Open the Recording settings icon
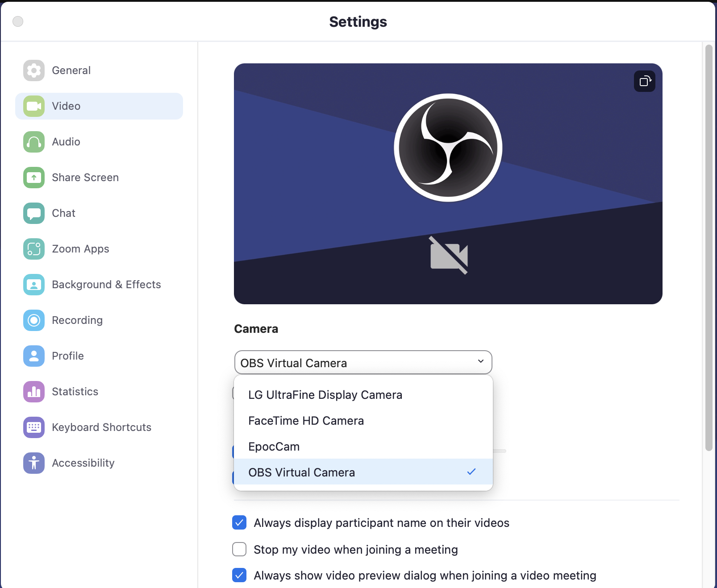Image resolution: width=717 pixels, height=588 pixels. coord(33,320)
